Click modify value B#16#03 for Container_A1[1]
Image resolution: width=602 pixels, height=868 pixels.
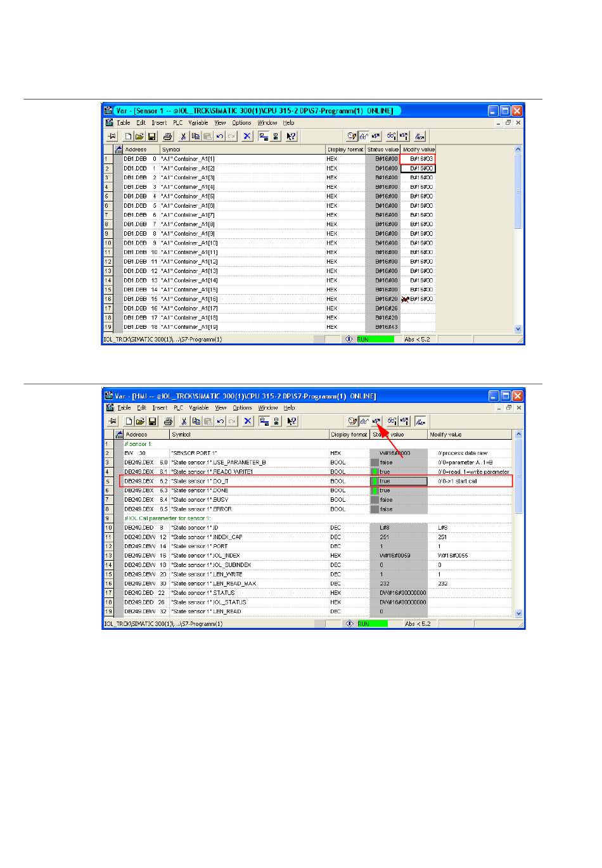418,159
